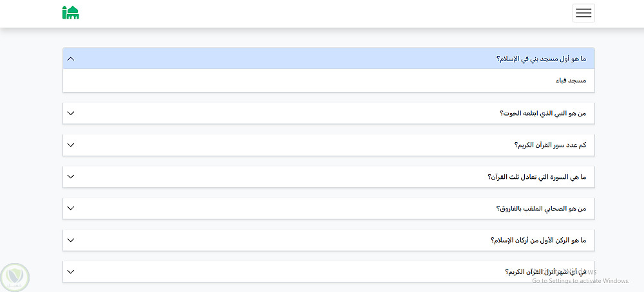Click chevron beside من هو النبي الذي ابتلعه الحوت

click(71, 113)
